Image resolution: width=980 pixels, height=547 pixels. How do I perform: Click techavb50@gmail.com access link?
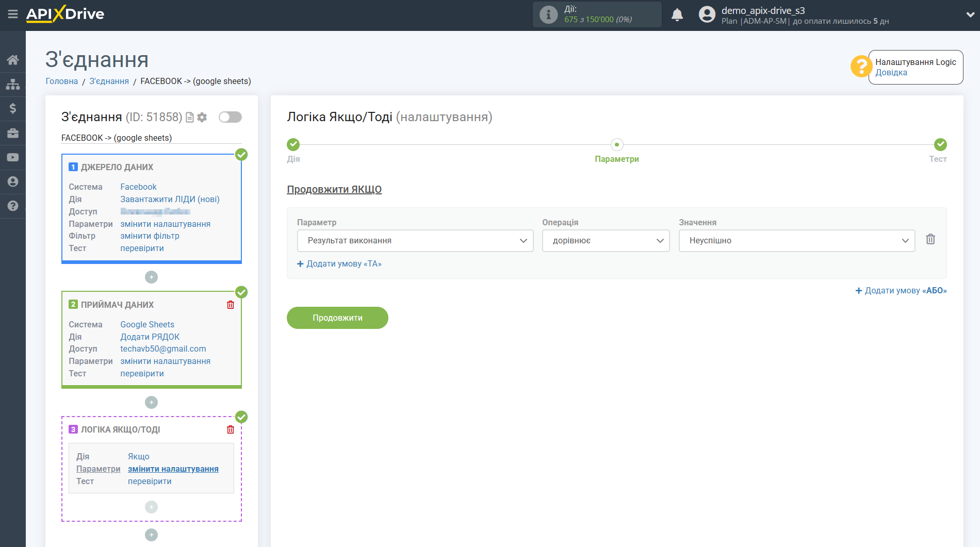163,349
